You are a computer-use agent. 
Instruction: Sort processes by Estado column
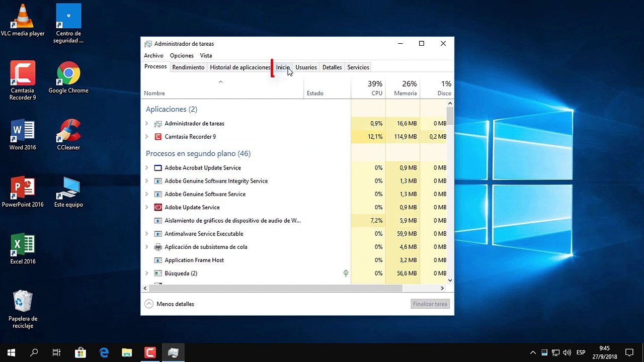[327, 88]
